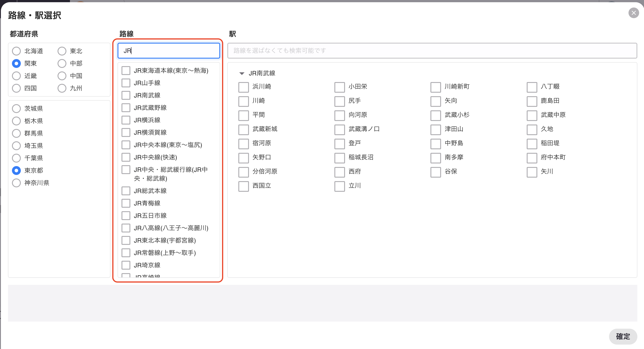The height and width of the screenshot is (349, 644).
Task: Select the 近畿 region radio button
Action: pyautogui.click(x=16, y=76)
